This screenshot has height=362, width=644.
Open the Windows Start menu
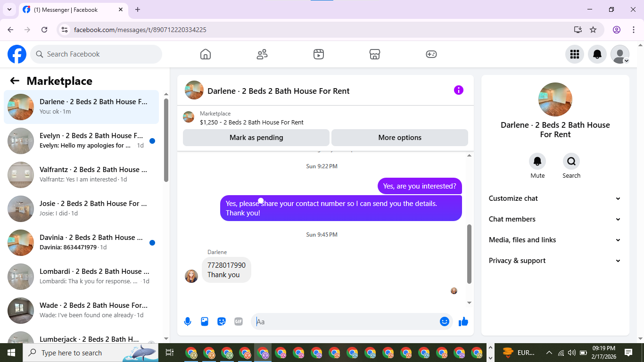[x=11, y=353]
